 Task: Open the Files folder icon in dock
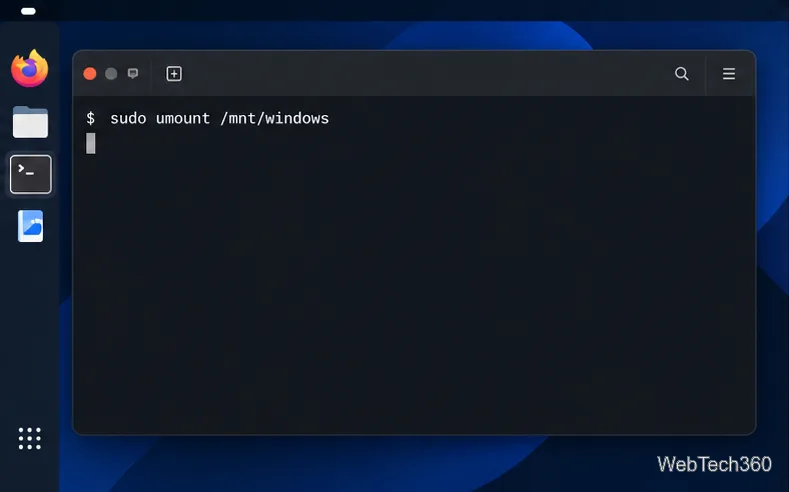tap(30, 122)
